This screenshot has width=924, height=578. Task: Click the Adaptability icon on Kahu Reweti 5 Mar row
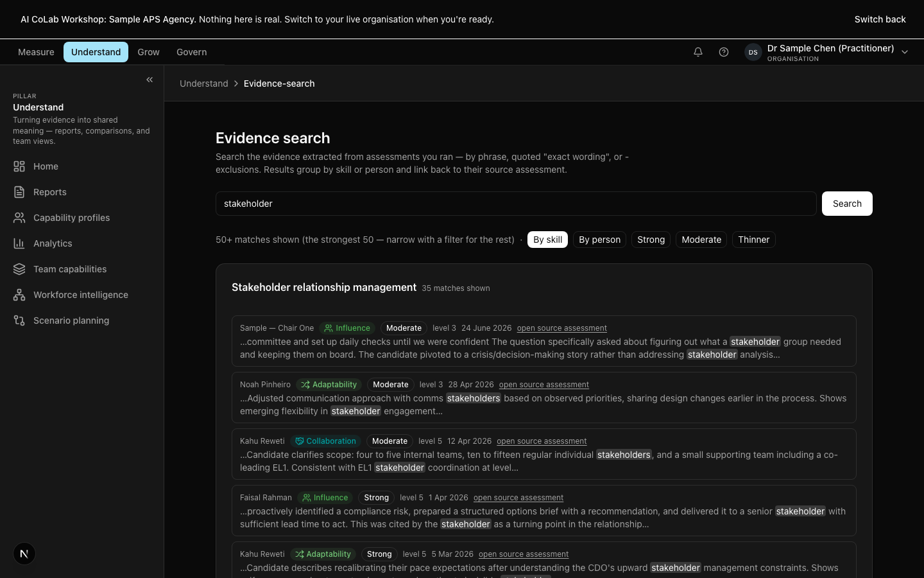(299, 554)
